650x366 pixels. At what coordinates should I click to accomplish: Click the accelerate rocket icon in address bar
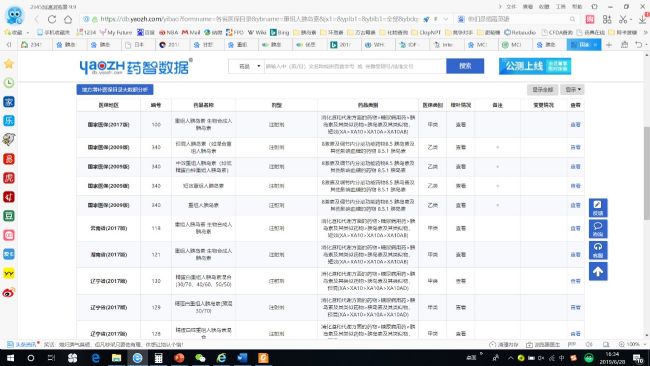tap(426, 19)
